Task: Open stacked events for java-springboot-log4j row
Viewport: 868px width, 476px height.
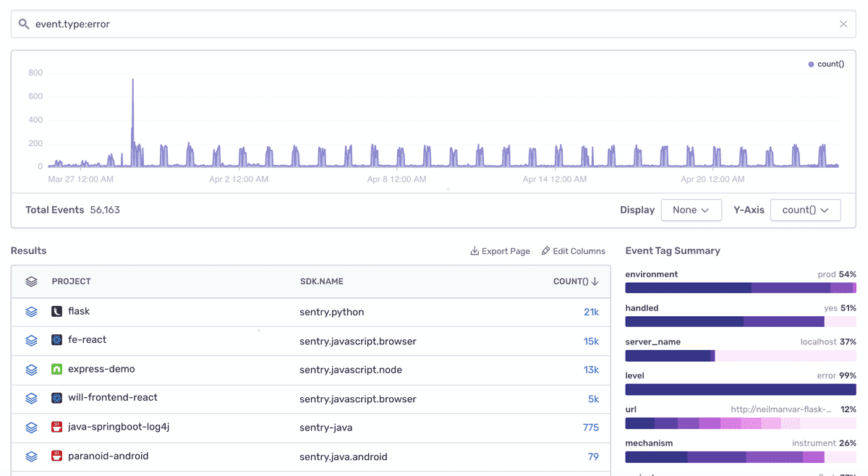Action: click(x=31, y=428)
